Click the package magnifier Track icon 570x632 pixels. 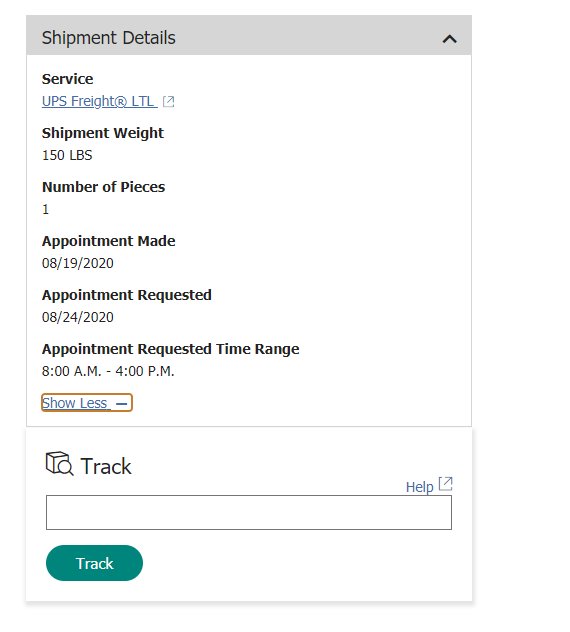click(x=60, y=464)
